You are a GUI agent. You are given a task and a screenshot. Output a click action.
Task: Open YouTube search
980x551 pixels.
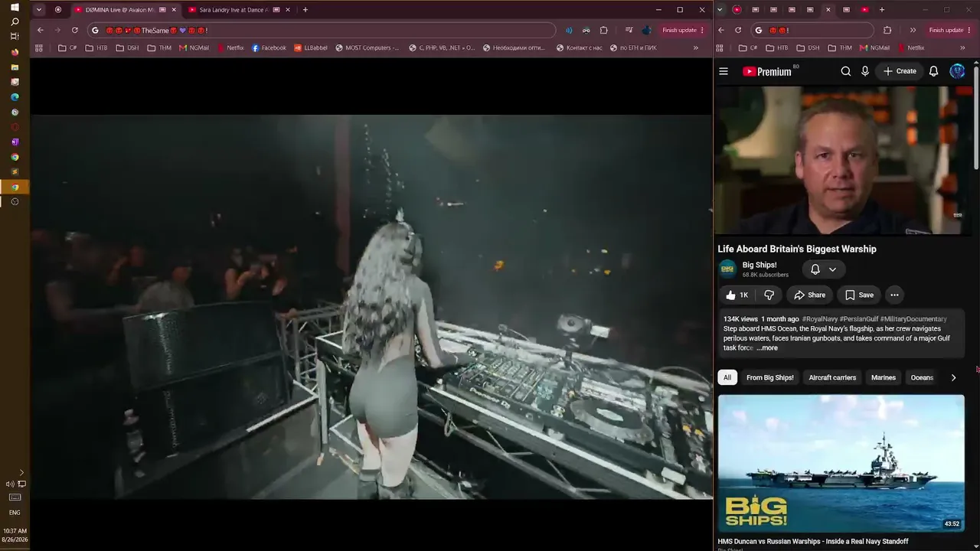click(846, 71)
